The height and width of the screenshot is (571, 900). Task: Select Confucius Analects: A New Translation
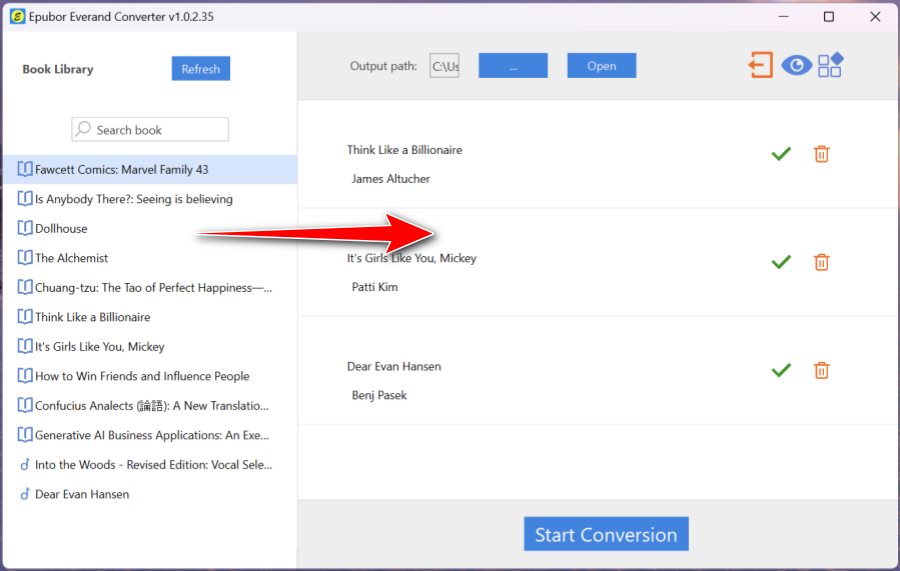point(150,406)
